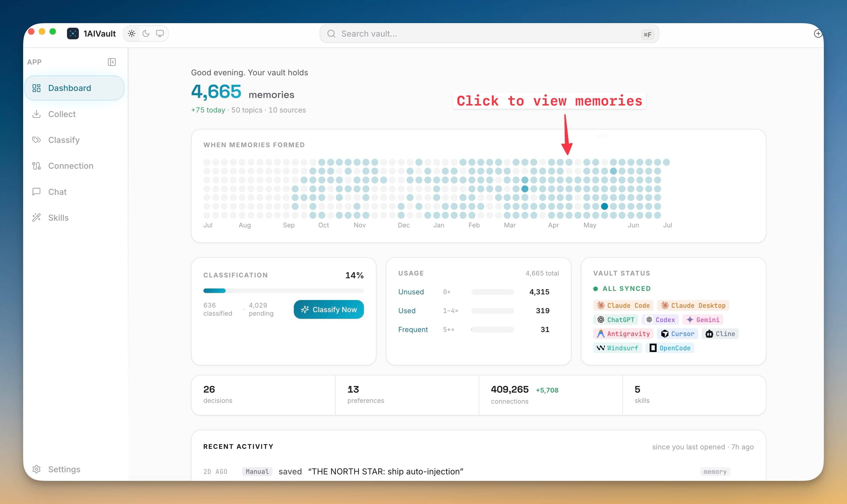Click the 409,265 connections stat

[550, 395]
